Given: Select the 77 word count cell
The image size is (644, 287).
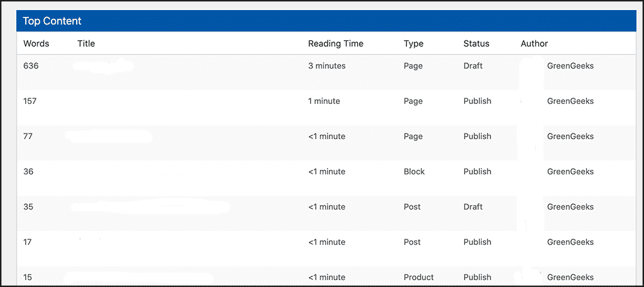Looking at the screenshot, I should [x=28, y=137].
